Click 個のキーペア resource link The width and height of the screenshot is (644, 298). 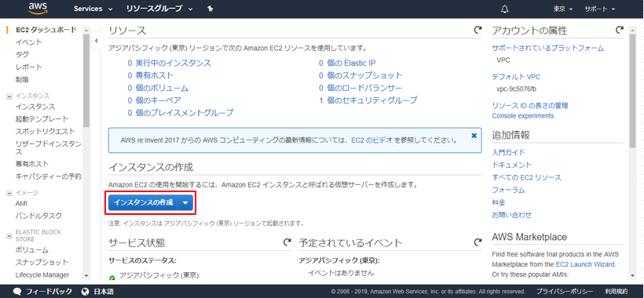[158, 100]
